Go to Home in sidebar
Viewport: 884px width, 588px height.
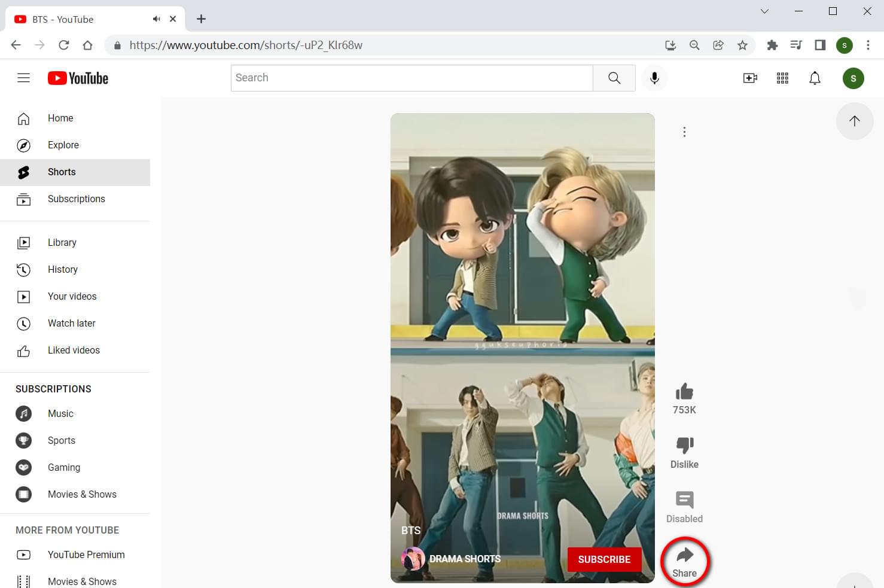75,118
